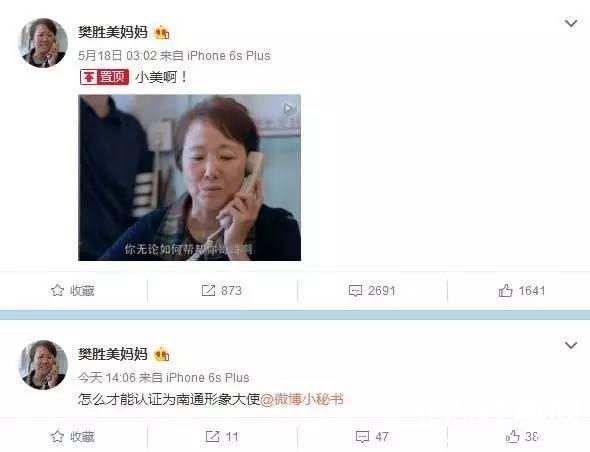Click the membership crown badge on first post

pyautogui.click(x=162, y=32)
